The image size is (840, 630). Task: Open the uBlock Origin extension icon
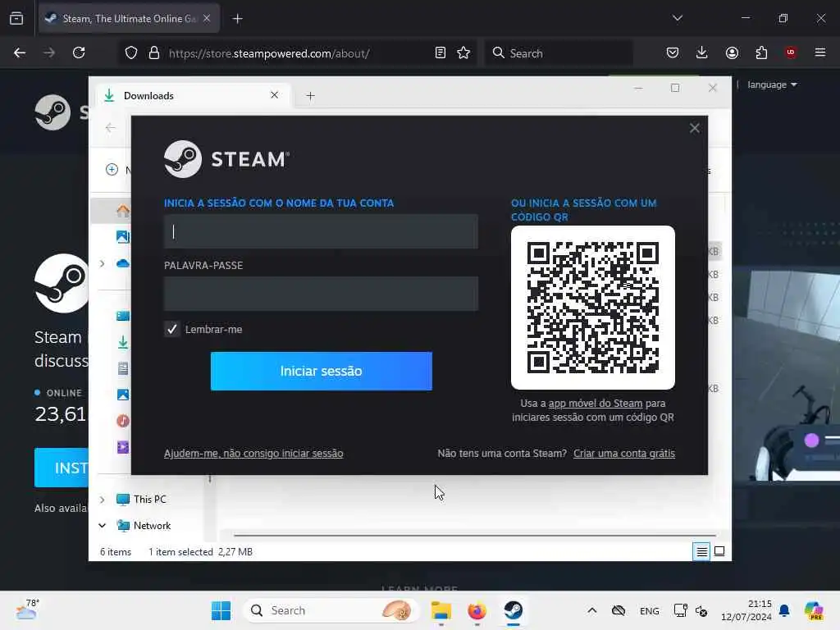click(791, 52)
